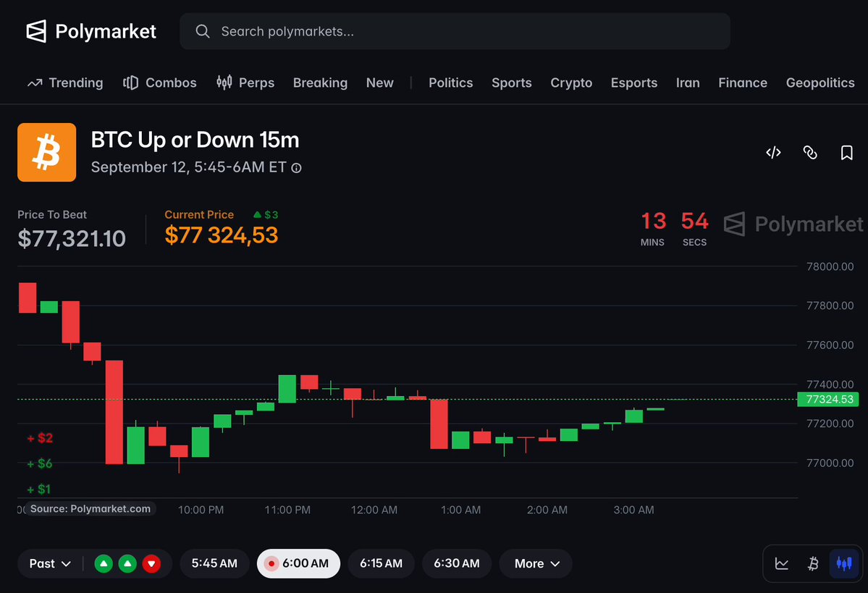Select the 6:30 AM time slot

(457, 563)
